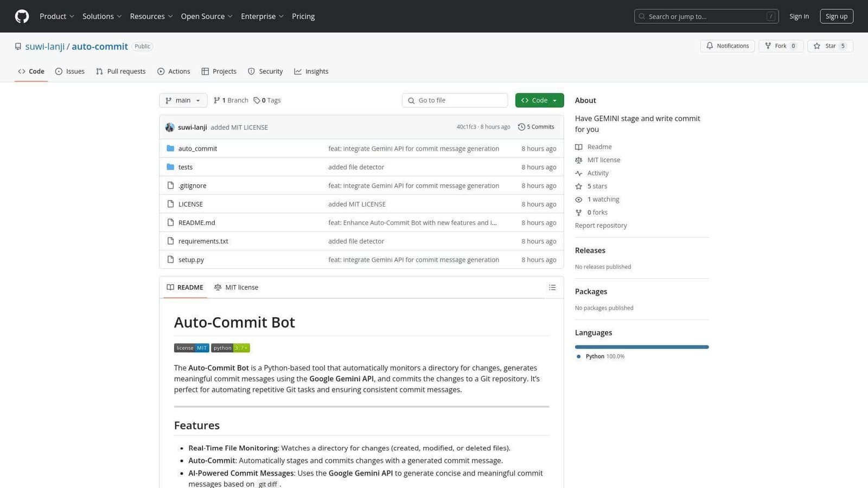
Task: Open the README outline list icon
Action: point(552,287)
